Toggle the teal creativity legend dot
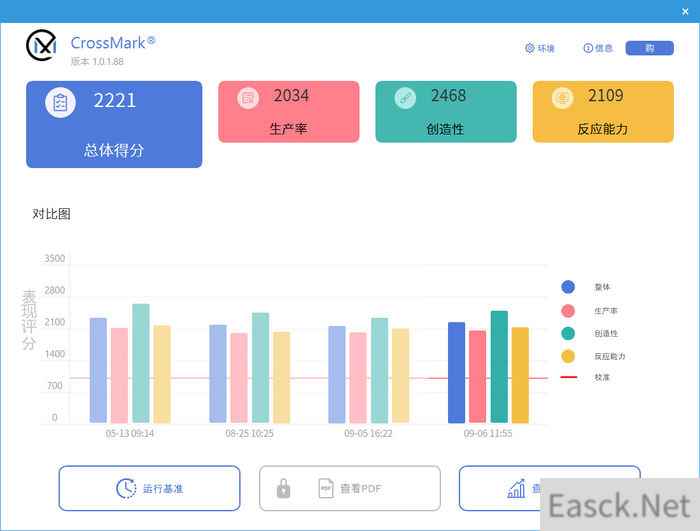The image size is (700, 531). (568, 333)
